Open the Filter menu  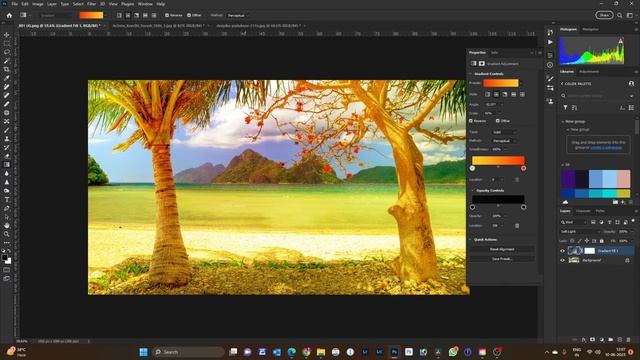[91, 4]
